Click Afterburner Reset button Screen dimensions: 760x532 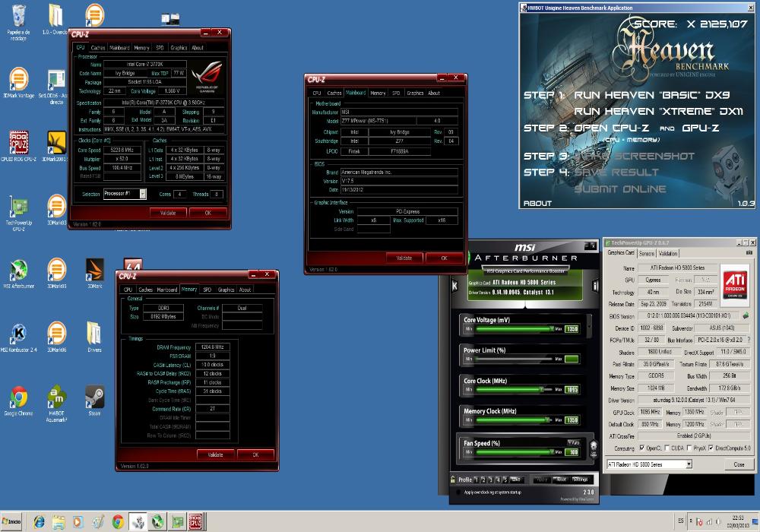click(560, 480)
